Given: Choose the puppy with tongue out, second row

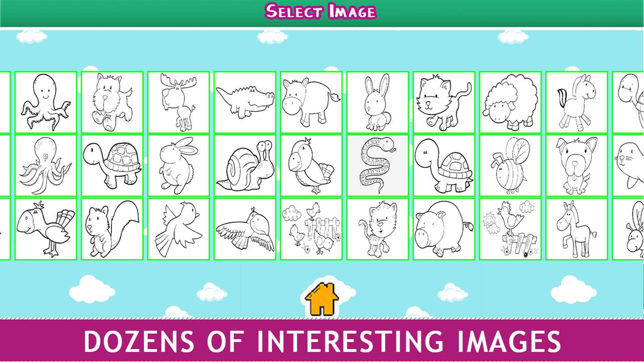Looking at the screenshot, I should 577,166.
